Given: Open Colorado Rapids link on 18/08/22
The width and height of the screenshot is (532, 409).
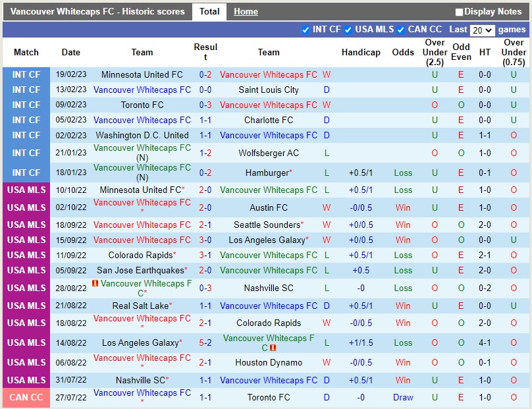Looking at the screenshot, I should pyautogui.click(x=269, y=323).
